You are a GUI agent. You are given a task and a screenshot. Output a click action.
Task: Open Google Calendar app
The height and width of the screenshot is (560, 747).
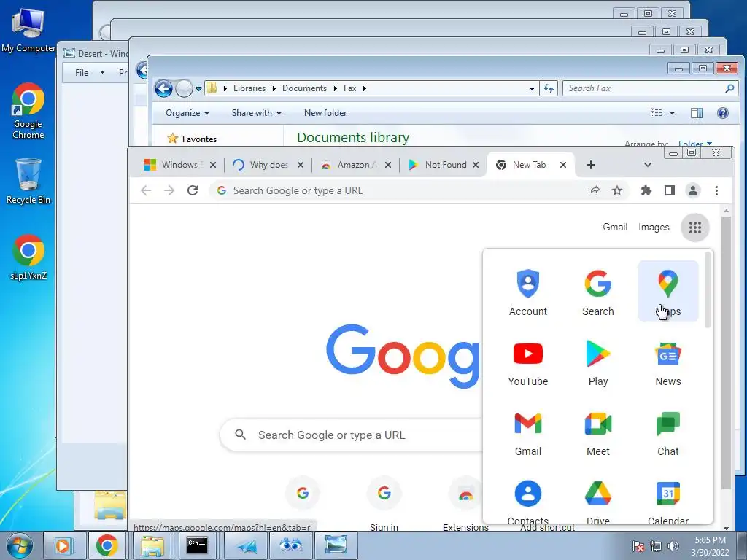(668, 500)
